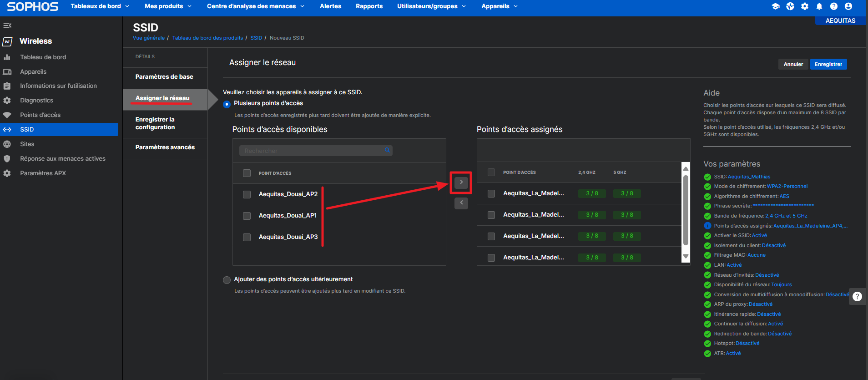
Task: Click assigned list scrollbar thumb
Action: point(686,210)
